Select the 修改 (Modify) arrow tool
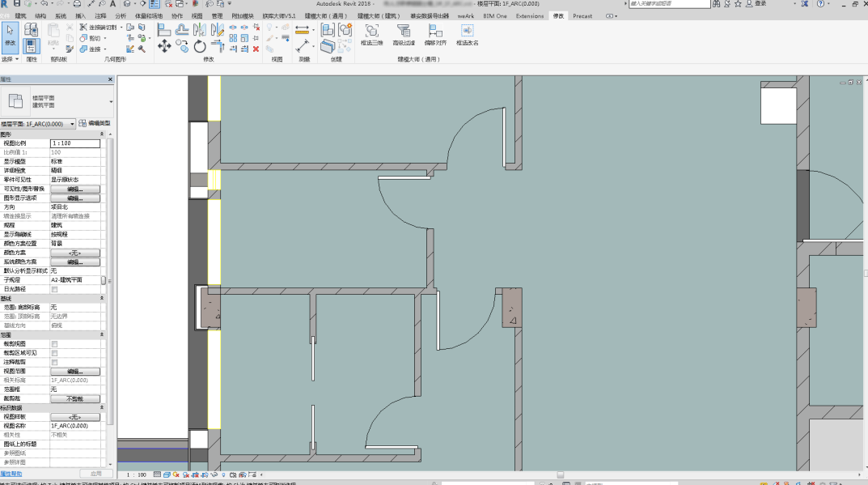Viewport: 868px width, 485px height. [x=10, y=38]
